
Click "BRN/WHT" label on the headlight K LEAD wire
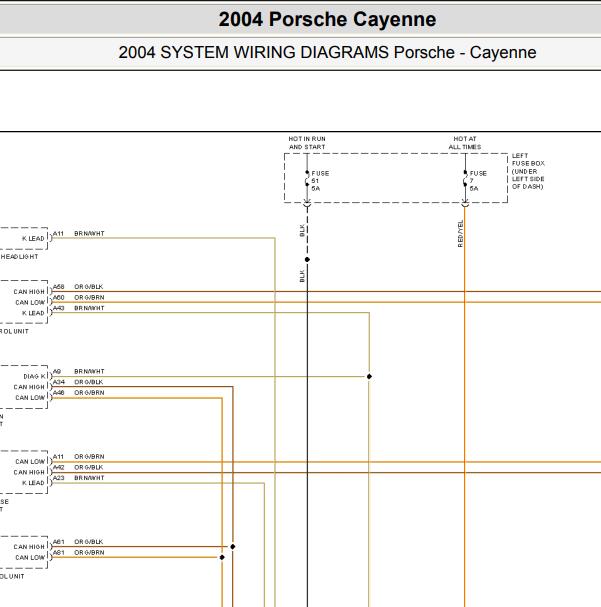click(89, 233)
